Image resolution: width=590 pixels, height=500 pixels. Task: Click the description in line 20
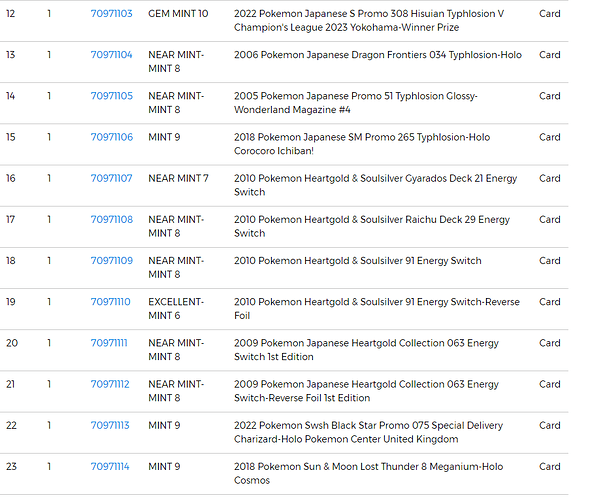[366, 350]
